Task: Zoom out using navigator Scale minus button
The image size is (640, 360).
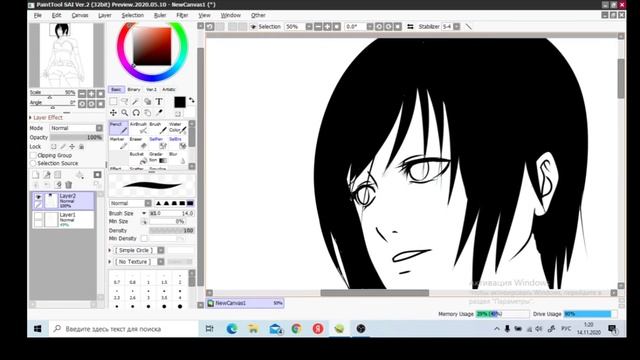Action: pos(82,93)
